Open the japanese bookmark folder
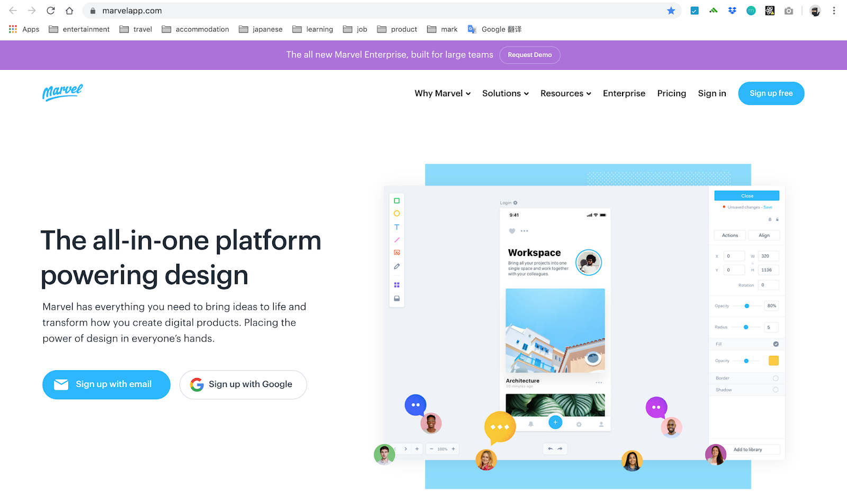 pos(260,29)
